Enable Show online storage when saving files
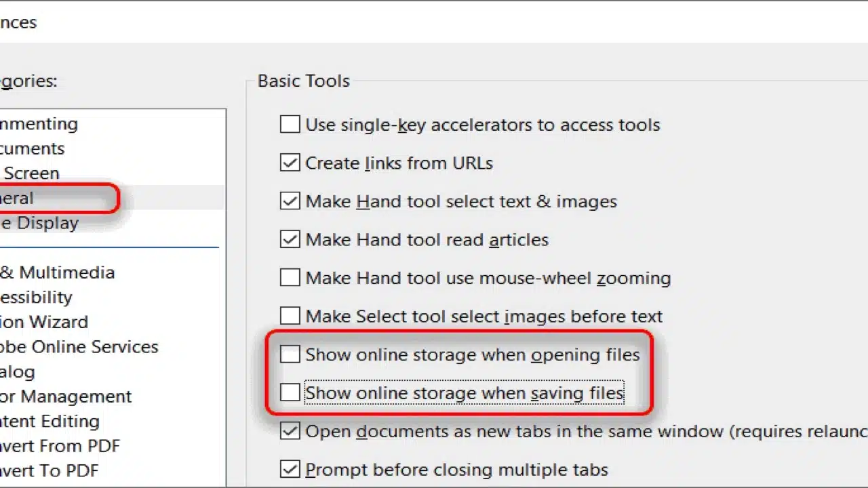The height and width of the screenshot is (488, 868). (x=290, y=393)
